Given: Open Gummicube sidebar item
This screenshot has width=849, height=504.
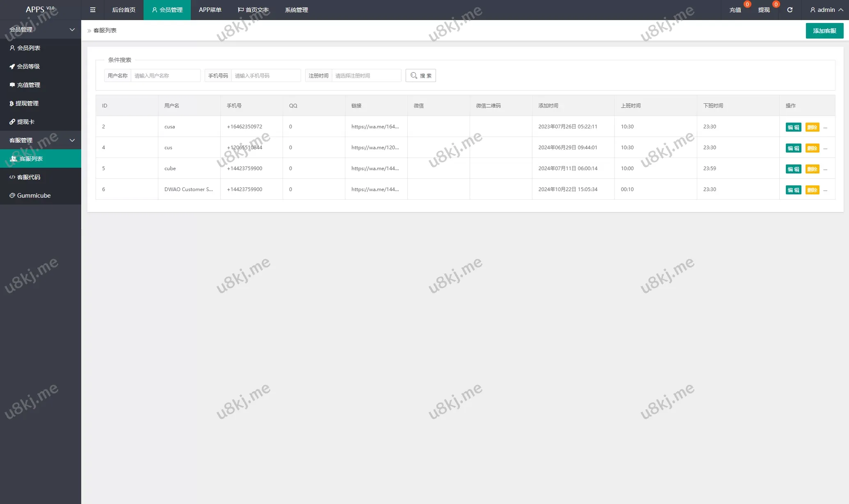Looking at the screenshot, I should (x=34, y=196).
